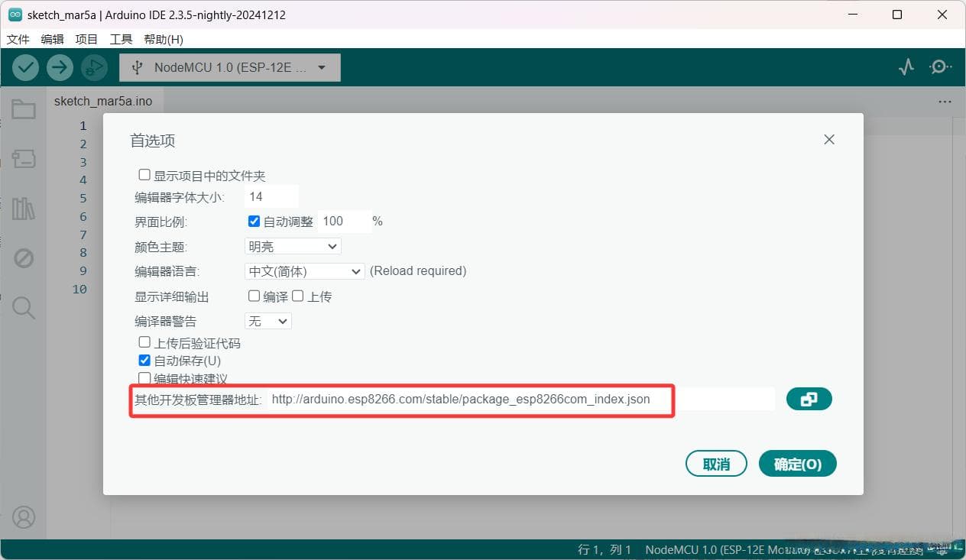This screenshot has width=966, height=560.
Task: Click the cursor position in status bar
Action: [x=605, y=549]
